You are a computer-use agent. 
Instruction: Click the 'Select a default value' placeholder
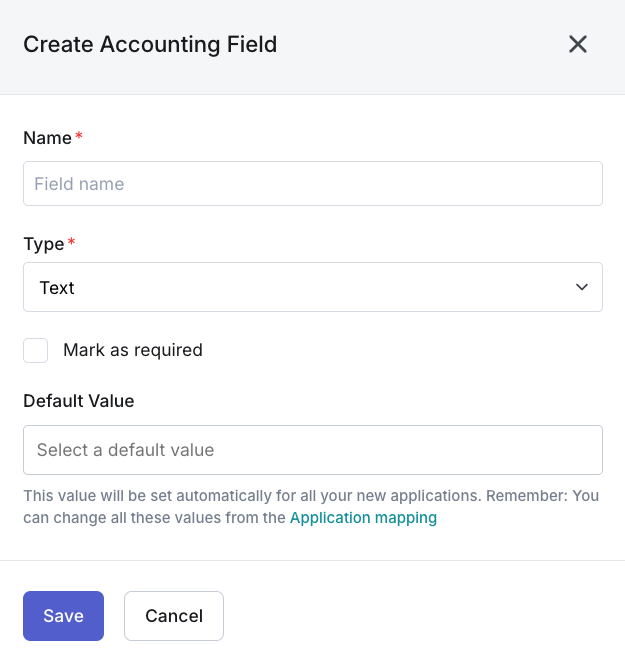(125, 450)
